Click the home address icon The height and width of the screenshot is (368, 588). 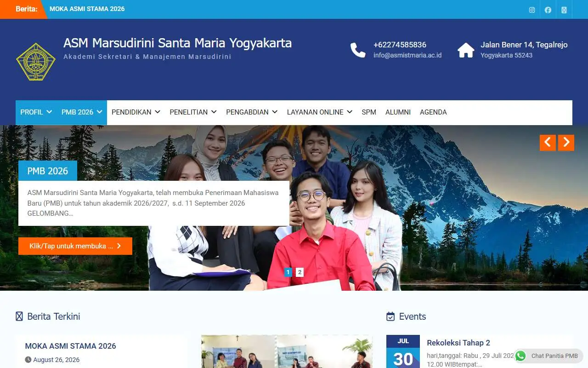coord(466,50)
